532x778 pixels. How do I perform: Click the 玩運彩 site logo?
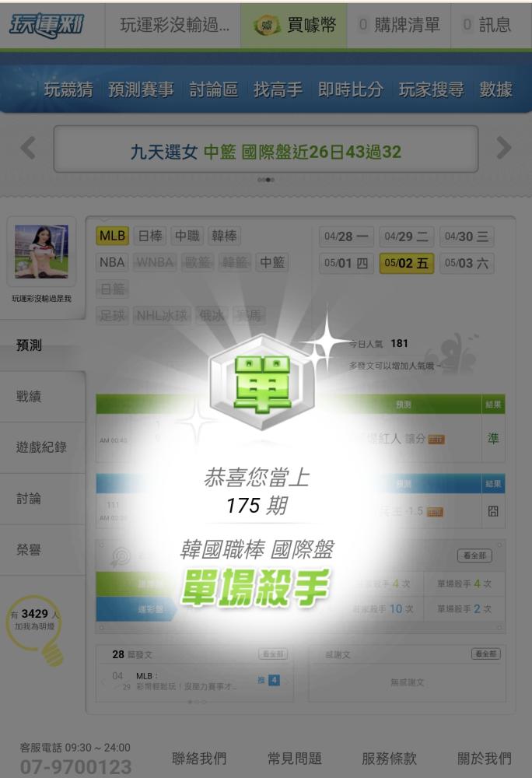click(47, 26)
